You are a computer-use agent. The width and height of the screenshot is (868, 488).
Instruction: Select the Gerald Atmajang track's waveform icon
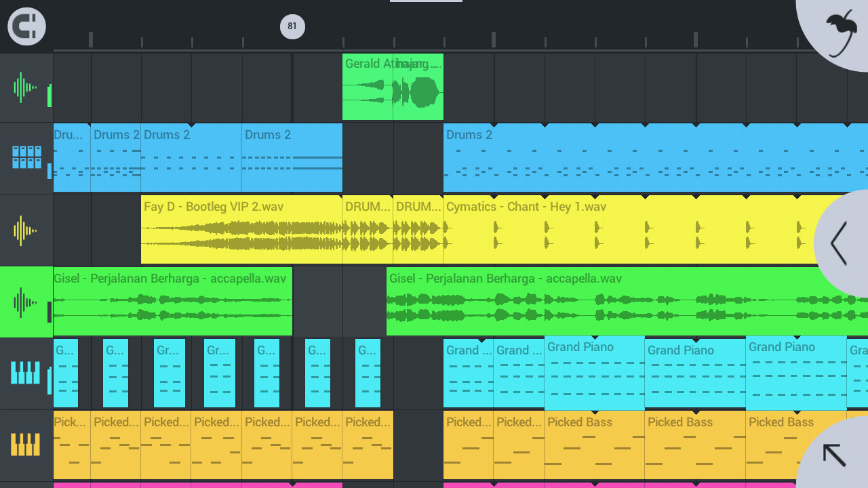pos(26,87)
